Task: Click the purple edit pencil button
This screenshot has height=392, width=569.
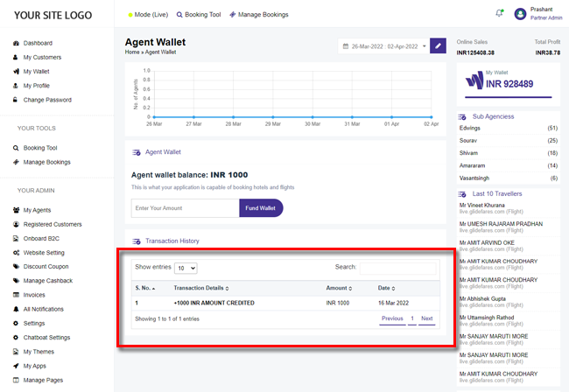Action: (439, 45)
